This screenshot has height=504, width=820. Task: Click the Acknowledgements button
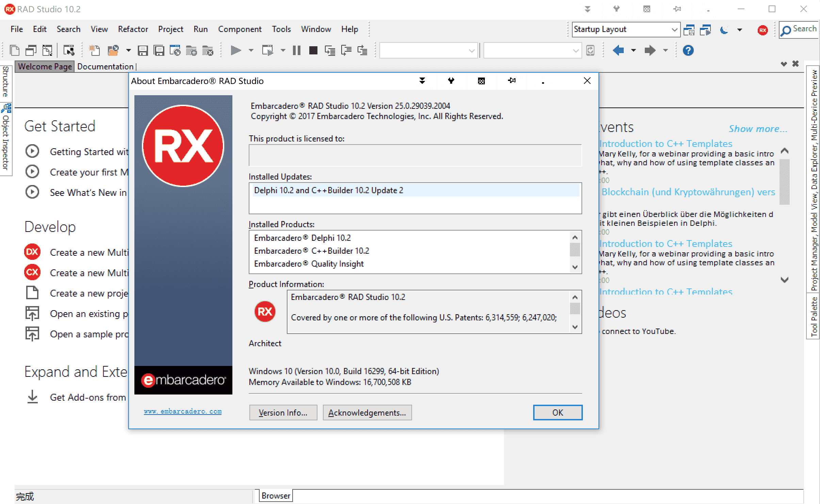point(367,413)
